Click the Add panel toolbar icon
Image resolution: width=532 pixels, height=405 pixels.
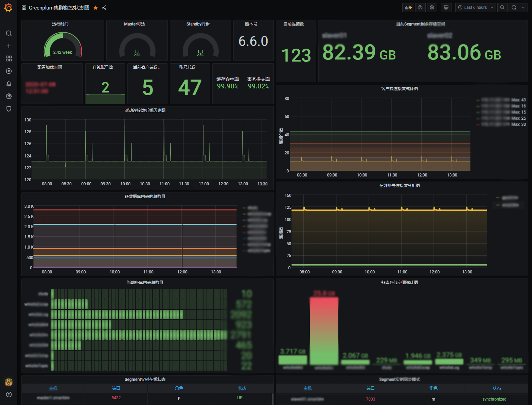click(408, 7)
